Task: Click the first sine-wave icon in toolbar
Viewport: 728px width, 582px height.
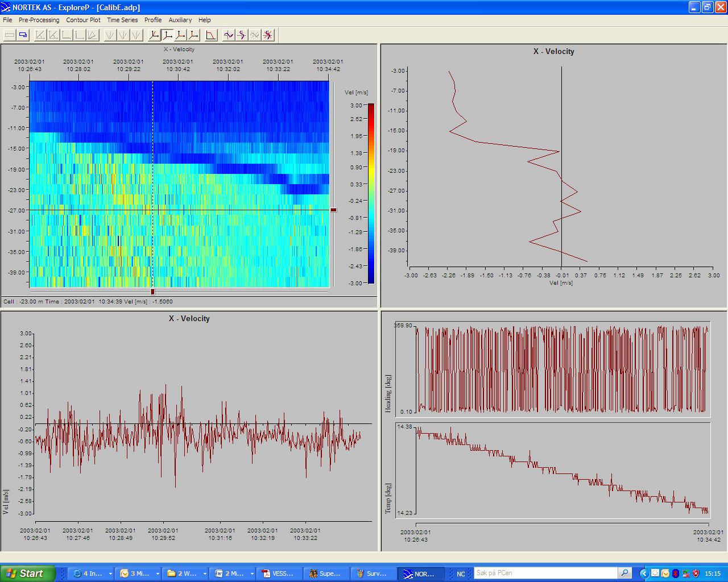Action: coord(229,35)
